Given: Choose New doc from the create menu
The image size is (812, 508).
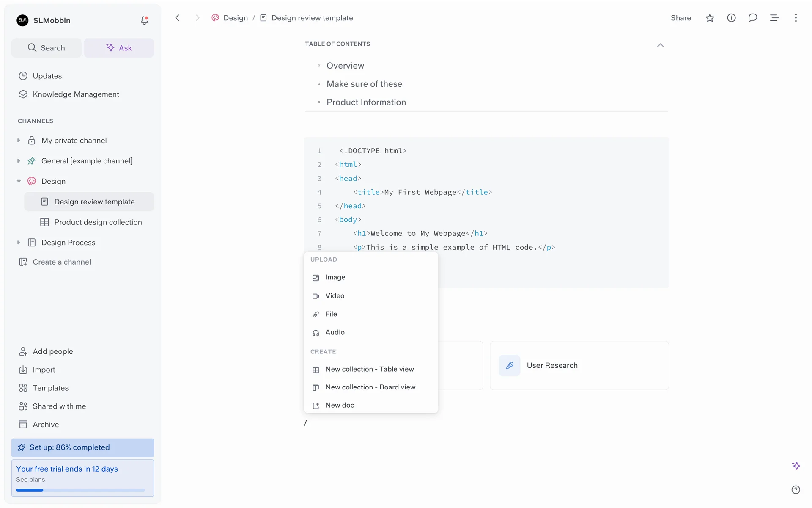Looking at the screenshot, I should click(340, 406).
